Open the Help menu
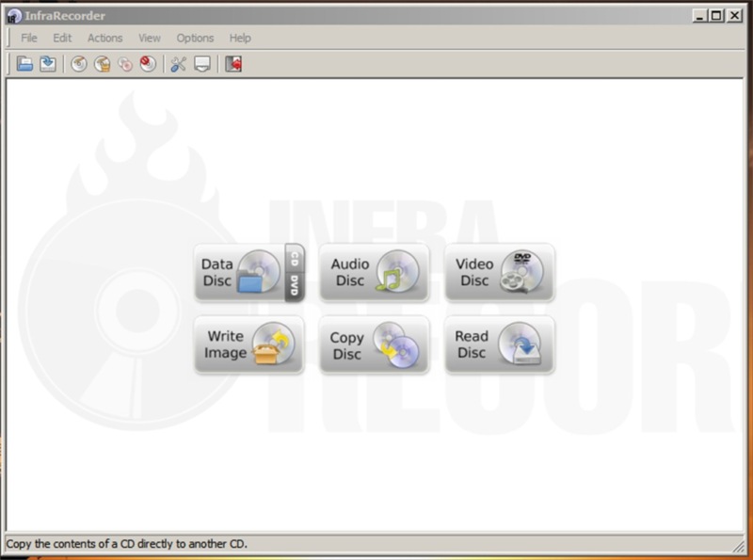 [240, 38]
